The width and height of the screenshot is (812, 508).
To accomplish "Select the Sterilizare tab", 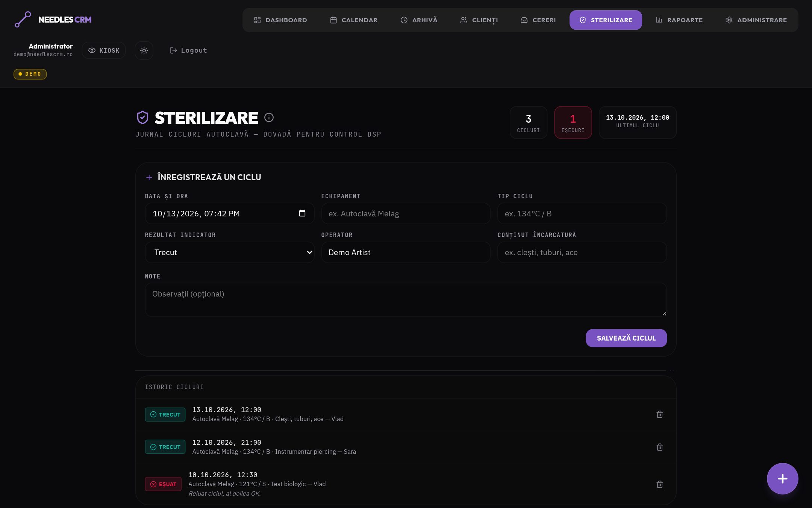I will [x=606, y=20].
